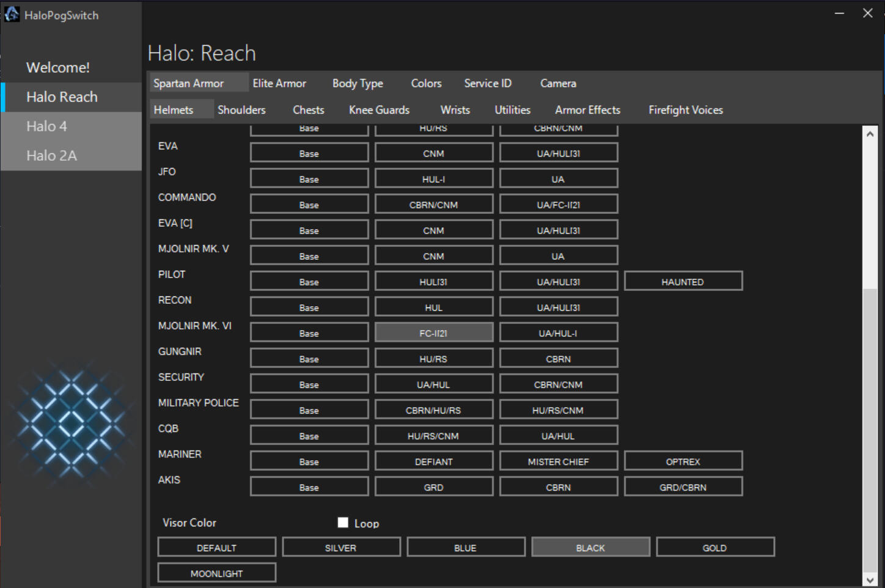Viewport: 885px width, 588px height.
Task: Select Halo 4 in the sidebar
Action: click(x=47, y=127)
